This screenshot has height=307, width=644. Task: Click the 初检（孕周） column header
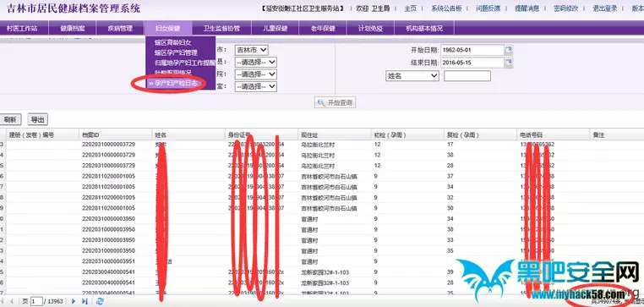[x=408, y=134]
